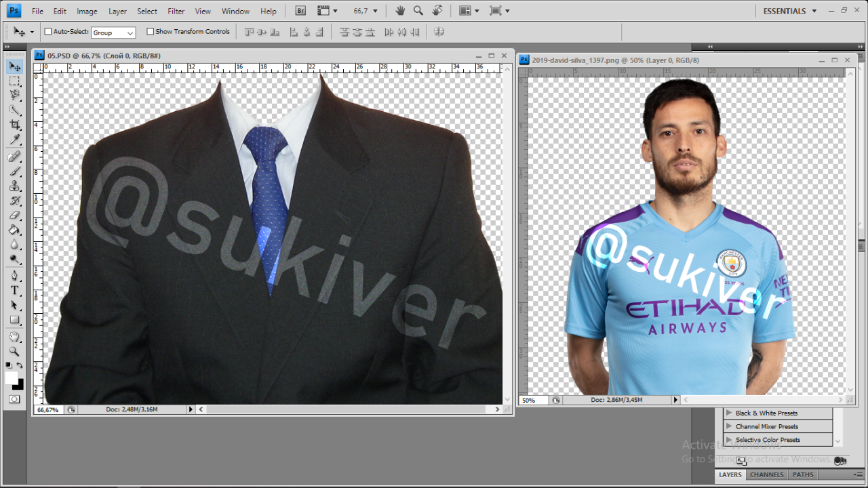
Task: Select the Clone Stamp tool
Action: (14, 186)
